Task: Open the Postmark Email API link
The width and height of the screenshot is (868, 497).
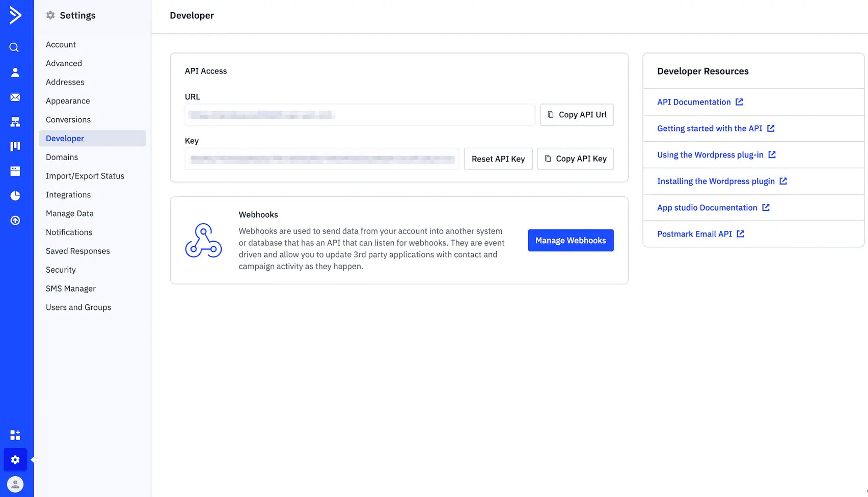Action: (x=695, y=234)
